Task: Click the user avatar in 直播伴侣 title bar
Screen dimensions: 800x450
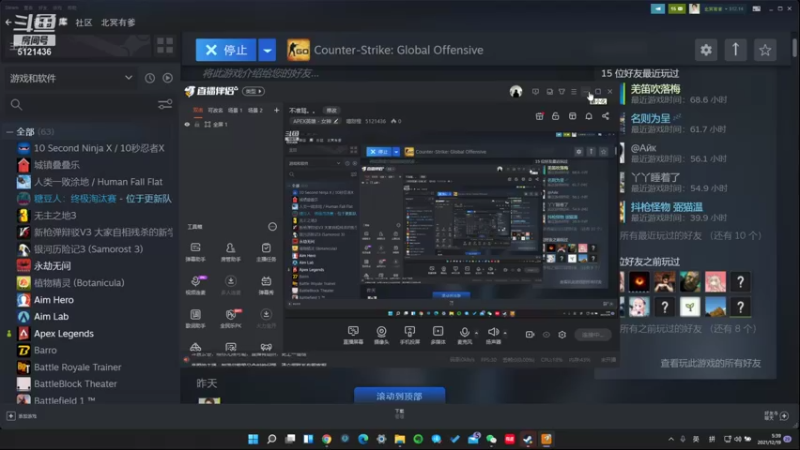Action: click(x=516, y=91)
